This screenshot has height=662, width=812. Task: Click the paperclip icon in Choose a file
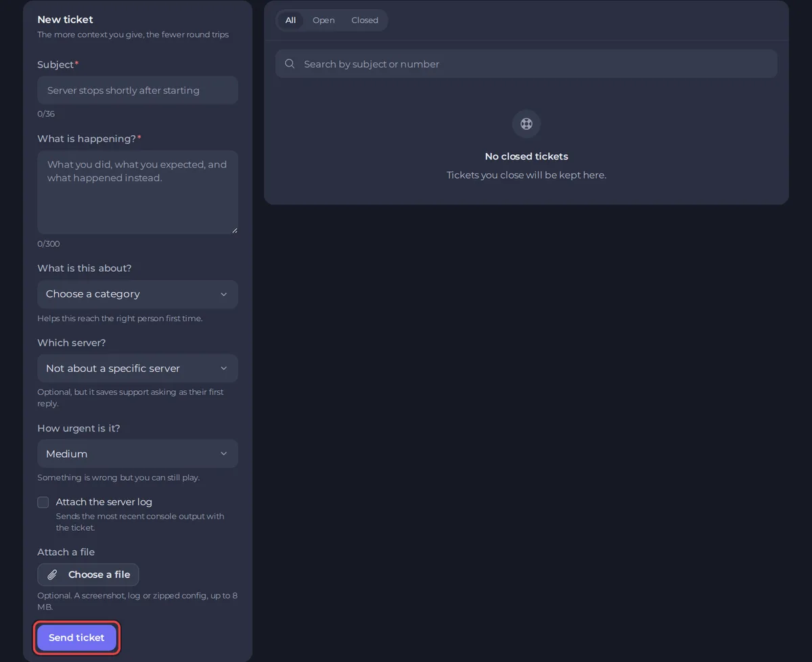[52, 575]
